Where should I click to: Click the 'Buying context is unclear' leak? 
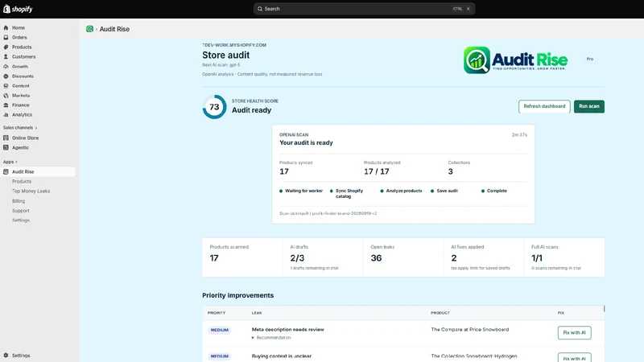[282, 356]
